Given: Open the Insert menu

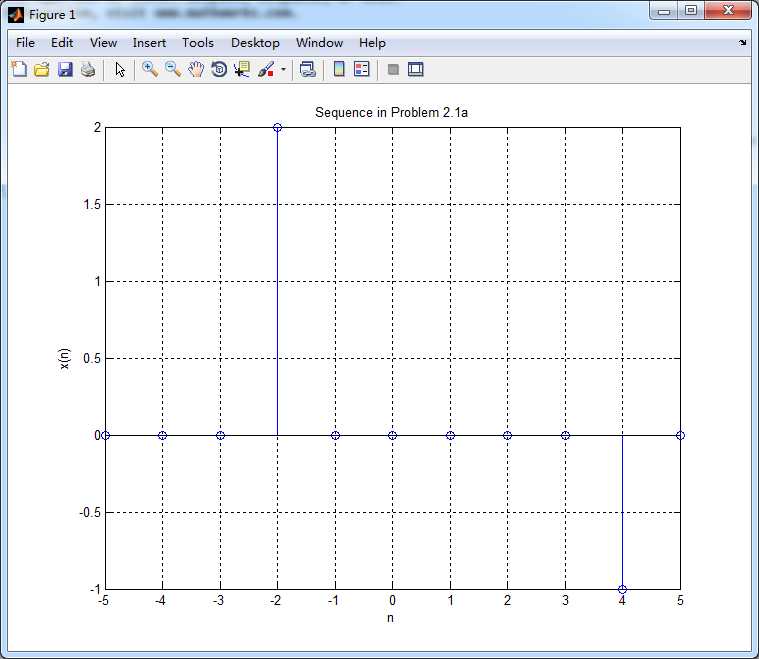Looking at the screenshot, I should pyautogui.click(x=149, y=43).
